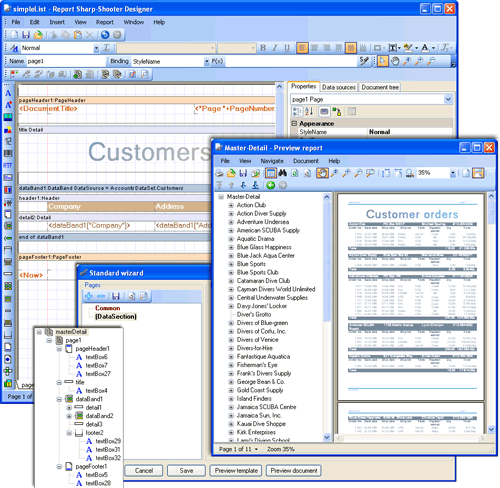Open the page1 Page object dropdown
Viewport: 500px width, 488px height.
point(448,99)
